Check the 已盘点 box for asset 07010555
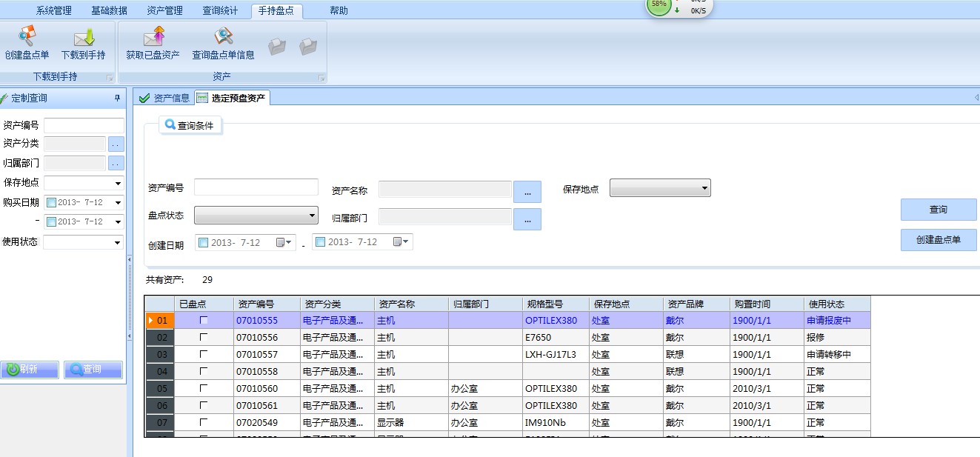 tap(204, 320)
